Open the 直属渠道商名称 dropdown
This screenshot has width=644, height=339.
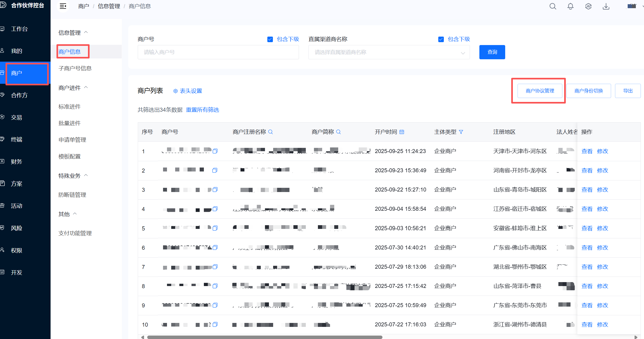click(x=389, y=52)
